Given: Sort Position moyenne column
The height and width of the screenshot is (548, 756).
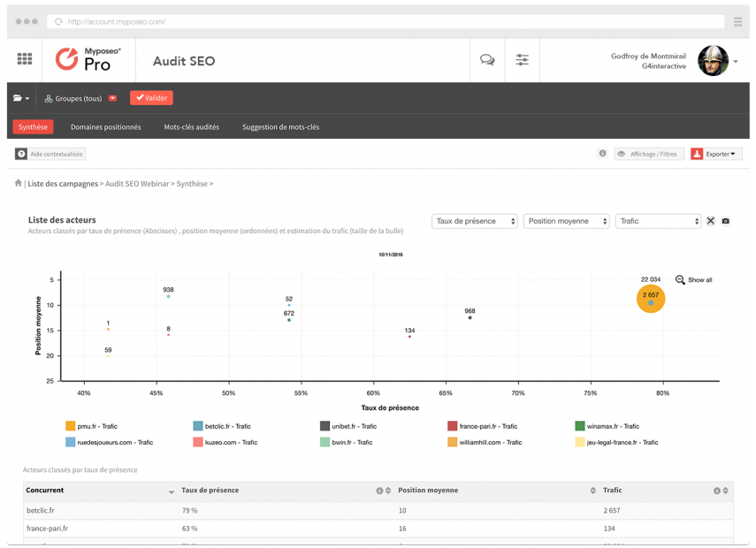Looking at the screenshot, I should [593, 491].
